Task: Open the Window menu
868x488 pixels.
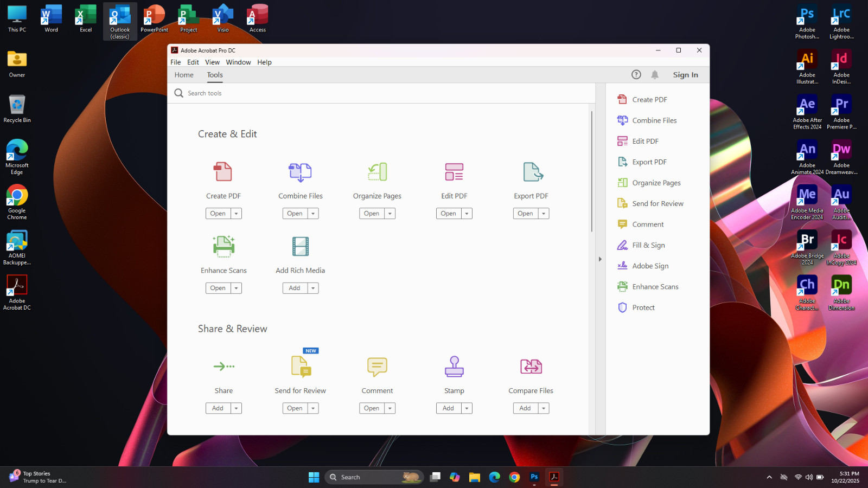Action: (x=238, y=62)
